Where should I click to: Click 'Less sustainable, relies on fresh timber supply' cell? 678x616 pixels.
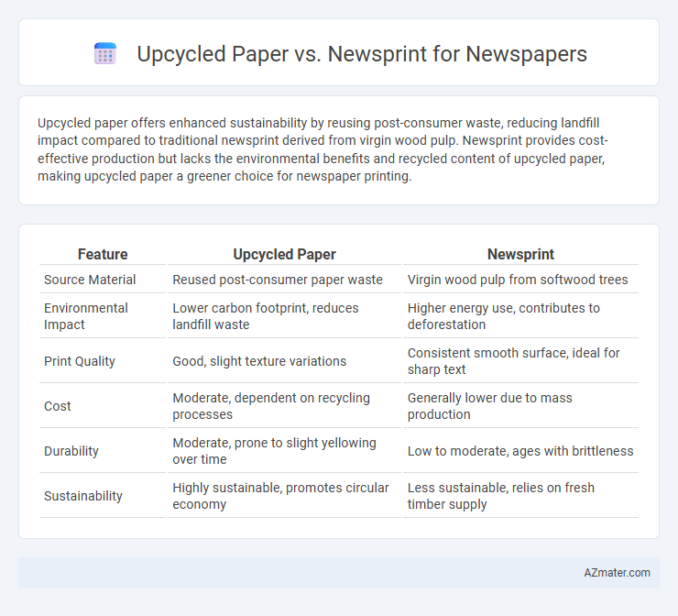(x=501, y=496)
